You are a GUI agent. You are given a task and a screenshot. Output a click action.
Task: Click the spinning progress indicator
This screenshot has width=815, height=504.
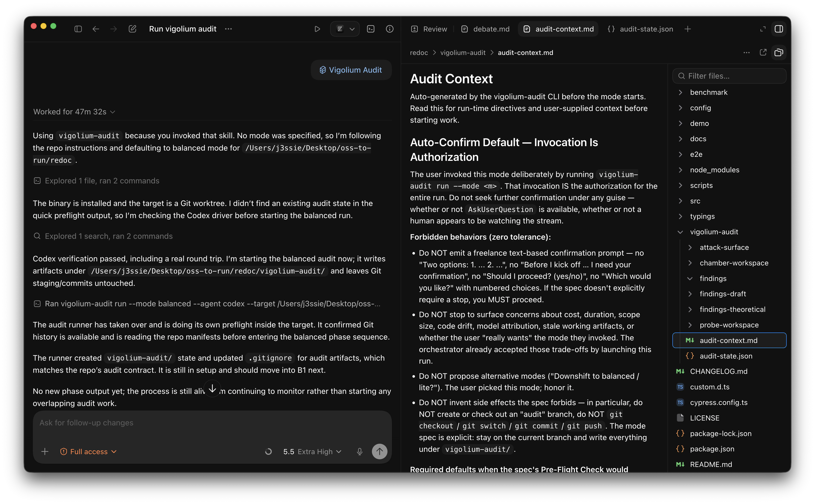click(268, 452)
